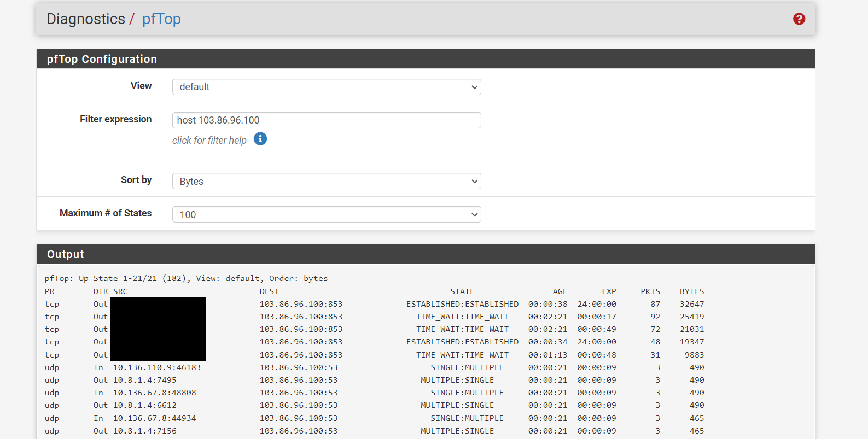Viewport: 868px width, 439px height.
Task: Open the pfTop breadcrumb link
Action: click(161, 19)
